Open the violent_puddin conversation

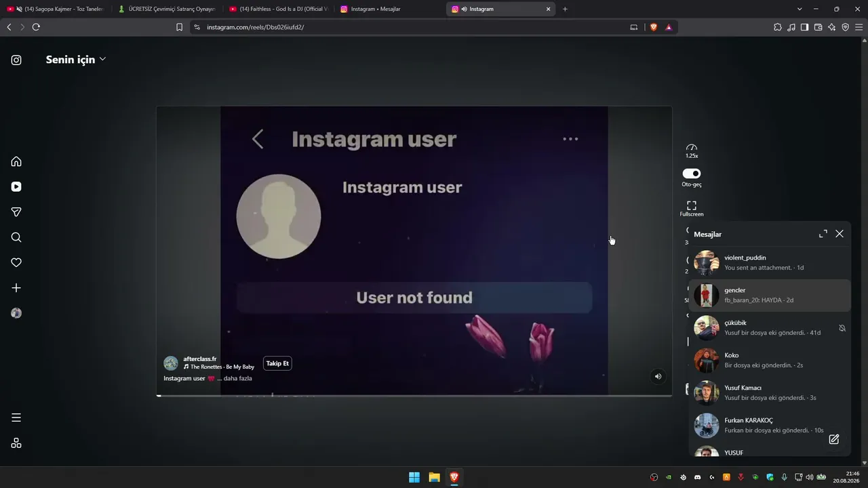point(770,263)
